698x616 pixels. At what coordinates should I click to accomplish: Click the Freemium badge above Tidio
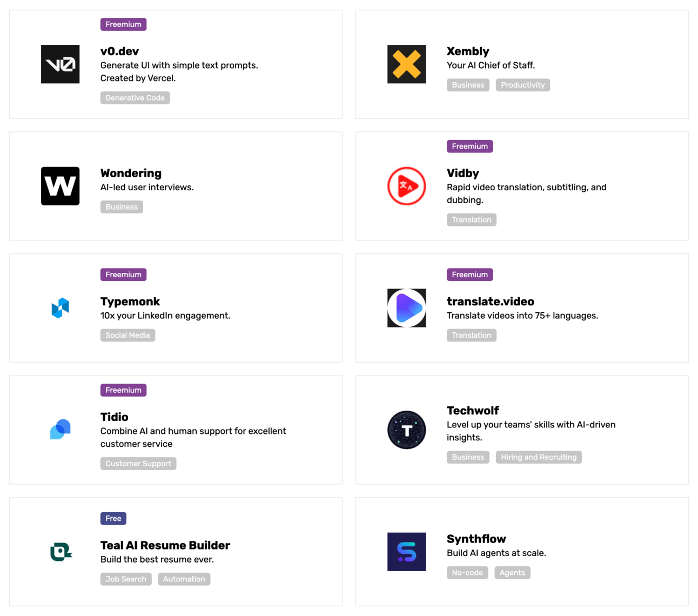(x=123, y=390)
